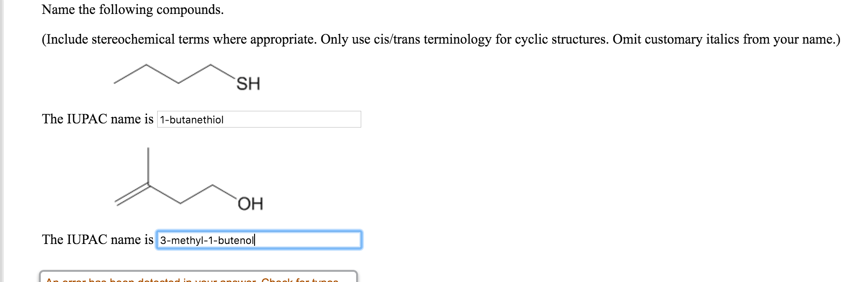Click the Name the following compounds heading
The image size is (868, 282).
point(133,9)
